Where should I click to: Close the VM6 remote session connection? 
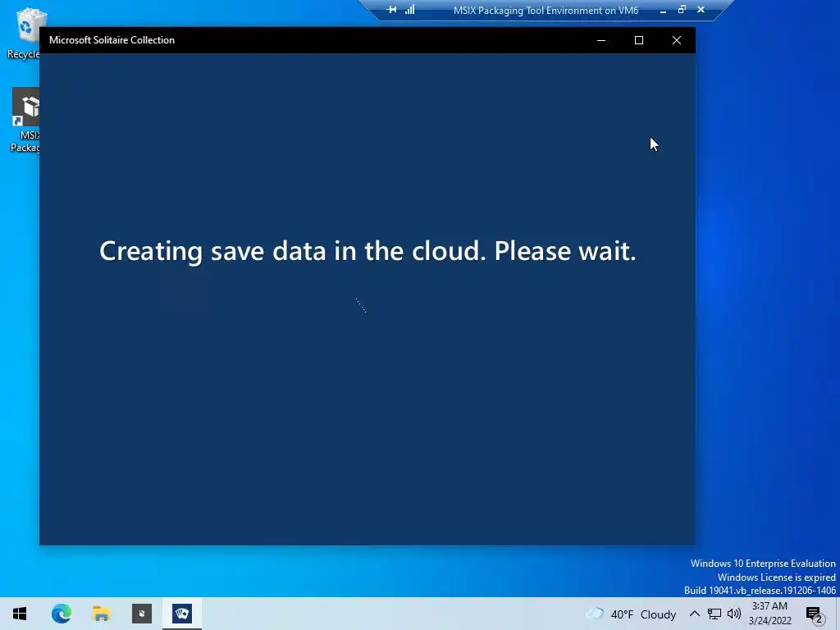point(701,10)
